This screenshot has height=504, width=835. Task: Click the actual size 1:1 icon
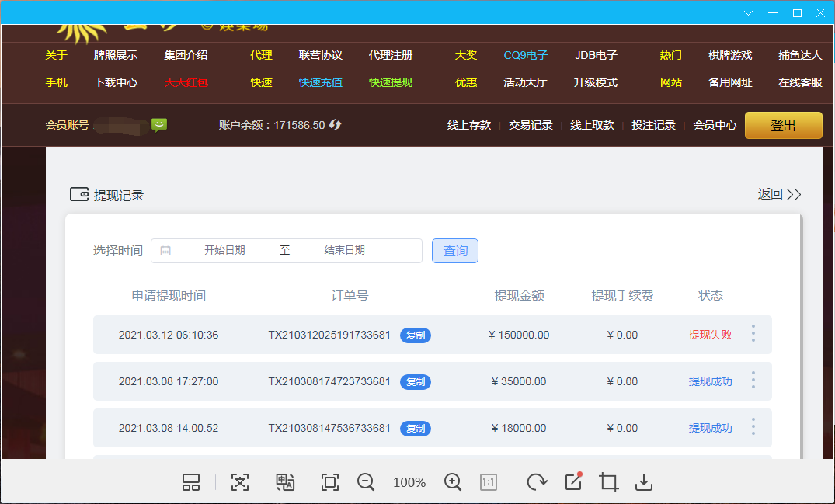click(x=489, y=482)
